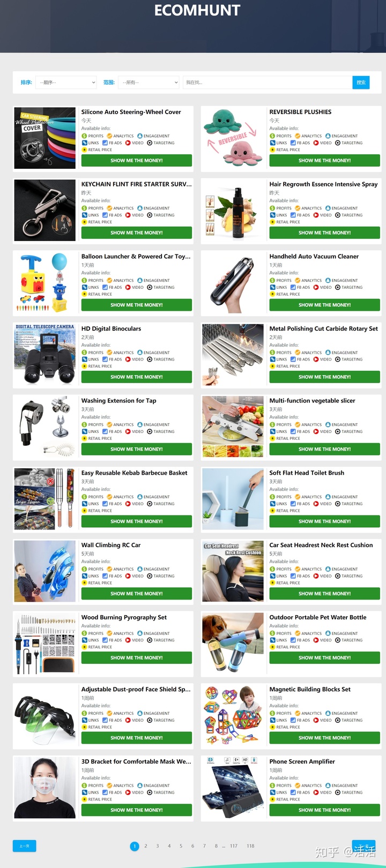Focus the search text input field
Image resolution: width=386 pixels, height=868 pixels.
[x=268, y=83]
